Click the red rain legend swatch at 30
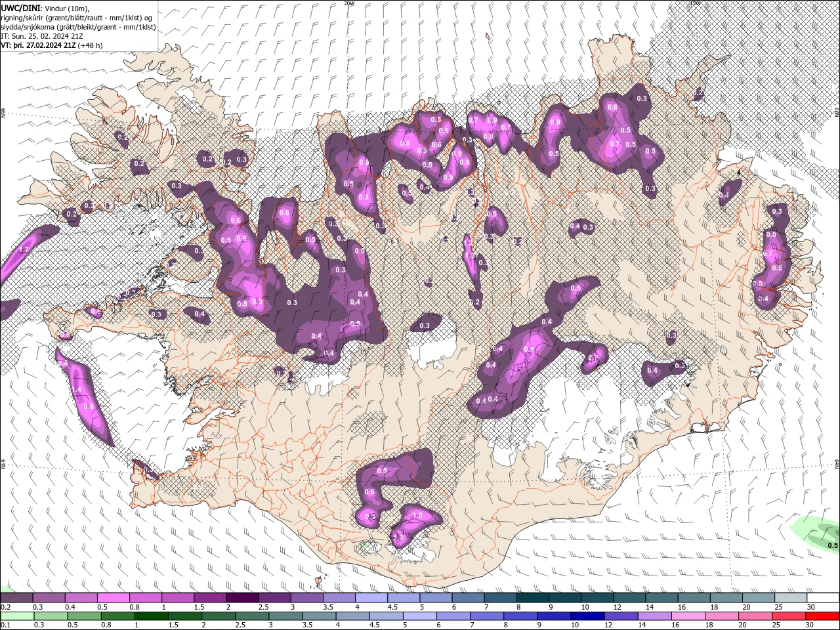 (x=822, y=616)
